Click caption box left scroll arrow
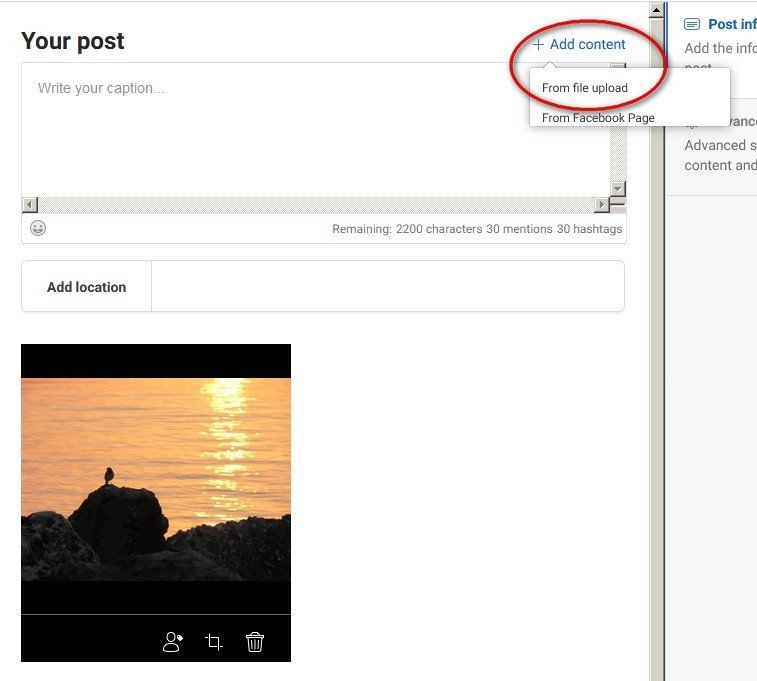Image resolution: width=757 pixels, height=681 pixels. click(30, 205)
